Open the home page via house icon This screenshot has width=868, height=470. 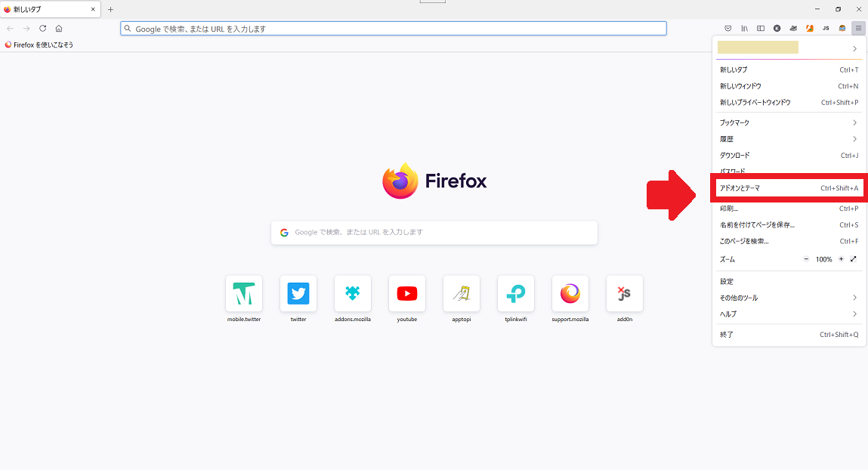click(59, 28)
